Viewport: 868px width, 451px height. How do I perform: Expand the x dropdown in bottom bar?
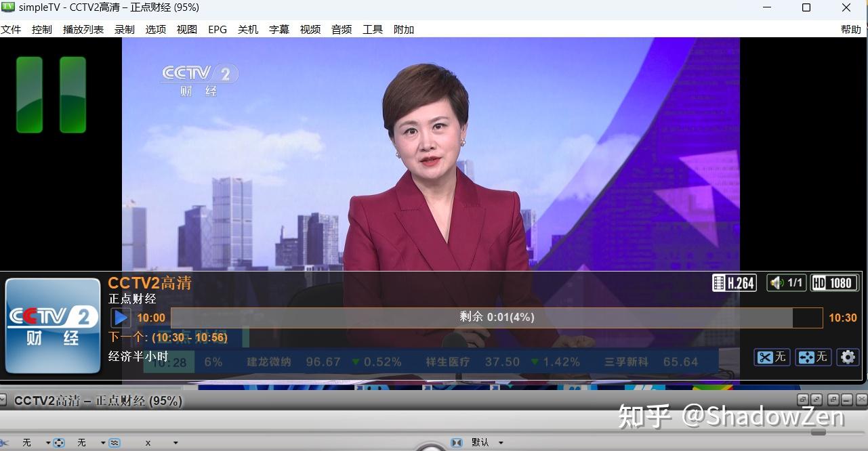175,443
